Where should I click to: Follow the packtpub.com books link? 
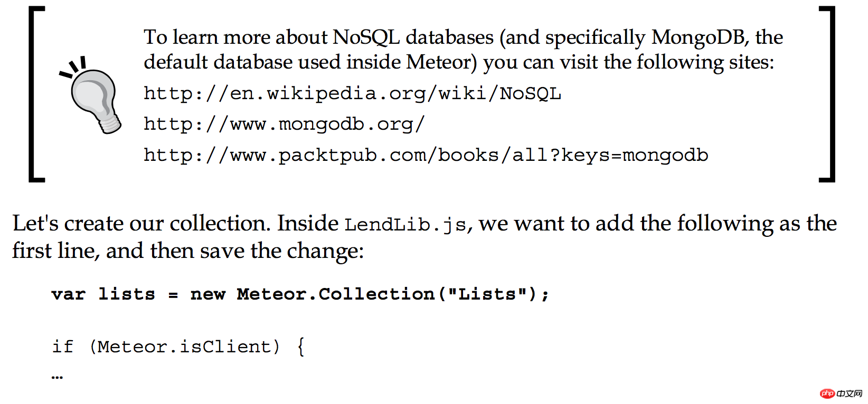426,156
